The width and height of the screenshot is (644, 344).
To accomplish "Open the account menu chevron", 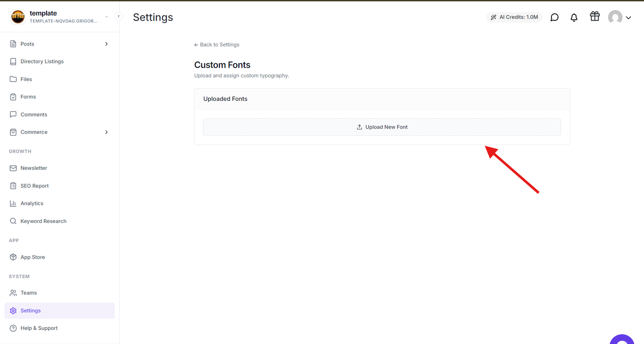I will (628, 18).
